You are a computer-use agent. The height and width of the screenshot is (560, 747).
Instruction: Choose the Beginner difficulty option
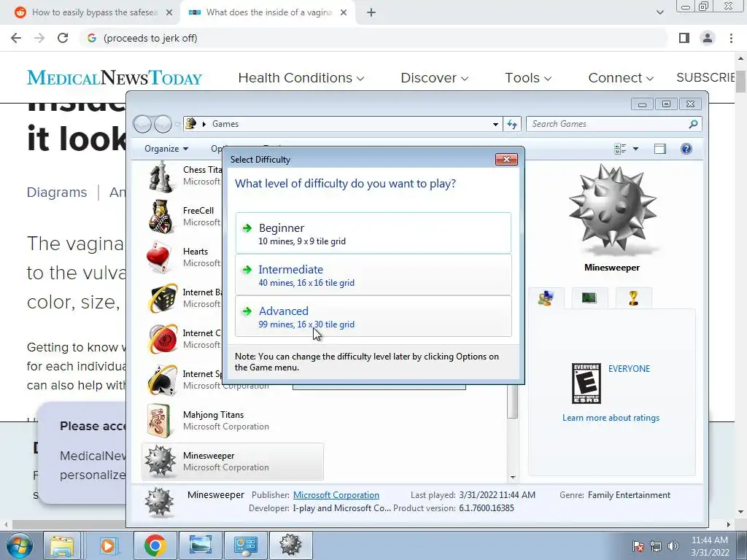373,233
